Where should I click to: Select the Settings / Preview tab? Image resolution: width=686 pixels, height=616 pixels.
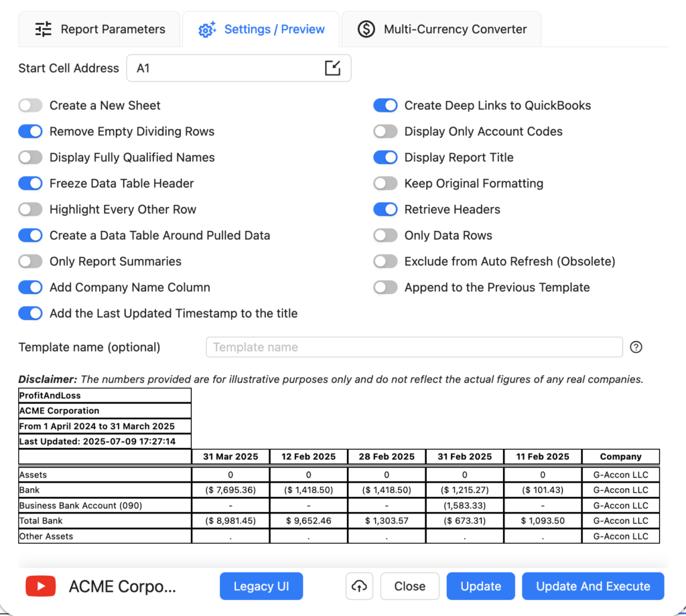[x=262, y=29]
